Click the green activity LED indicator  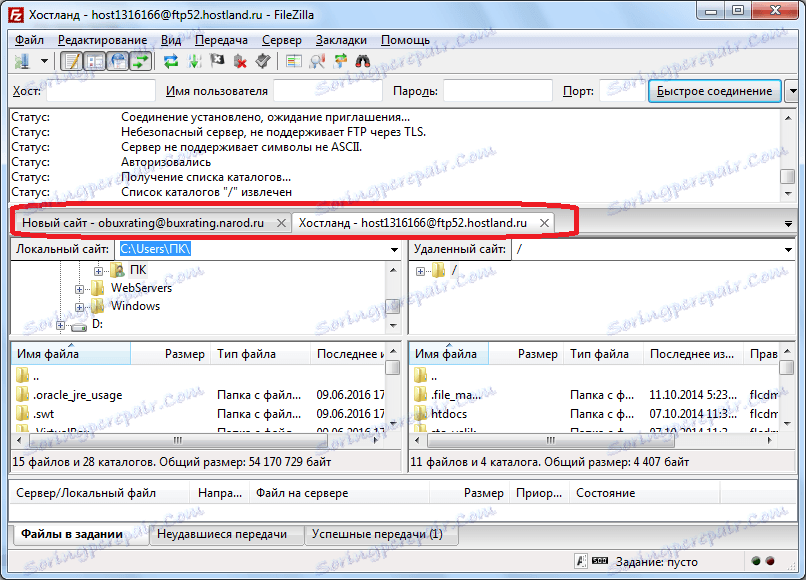[x=756, y=561]
